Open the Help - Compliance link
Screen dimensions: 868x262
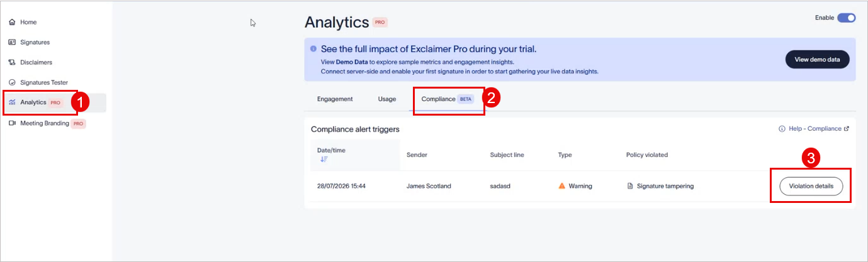[815, 129]
